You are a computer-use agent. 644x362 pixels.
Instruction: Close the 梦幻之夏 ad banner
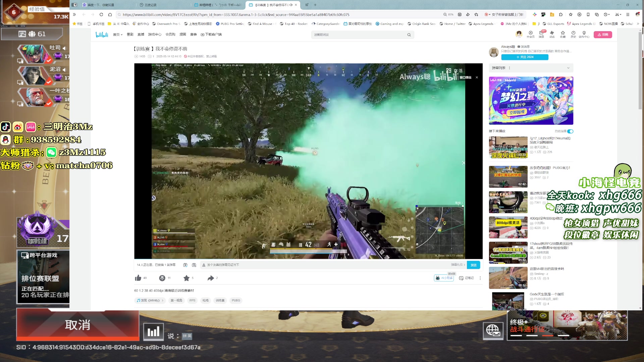coord(571,79)
